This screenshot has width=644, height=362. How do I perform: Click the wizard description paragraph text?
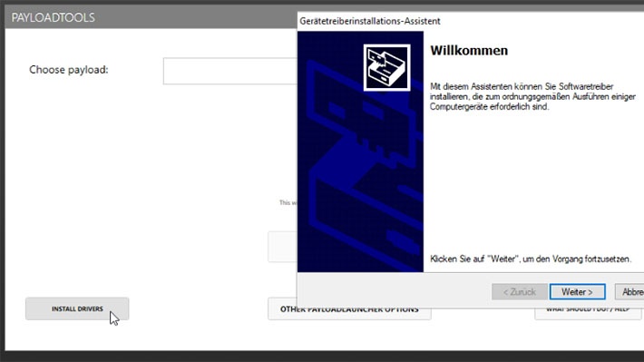[x=532, y=96]
